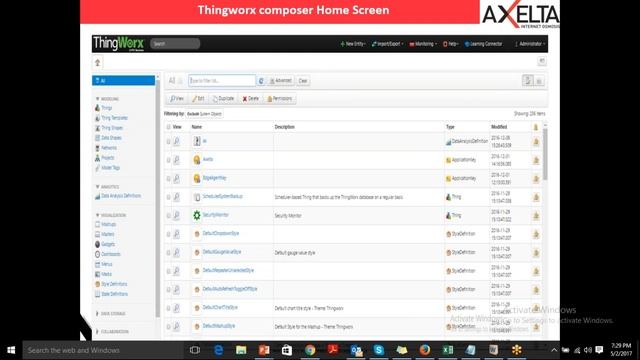This screenshot has height=360, width=640.
Task: Open Mashups in Visualization section
Action: 105,224
